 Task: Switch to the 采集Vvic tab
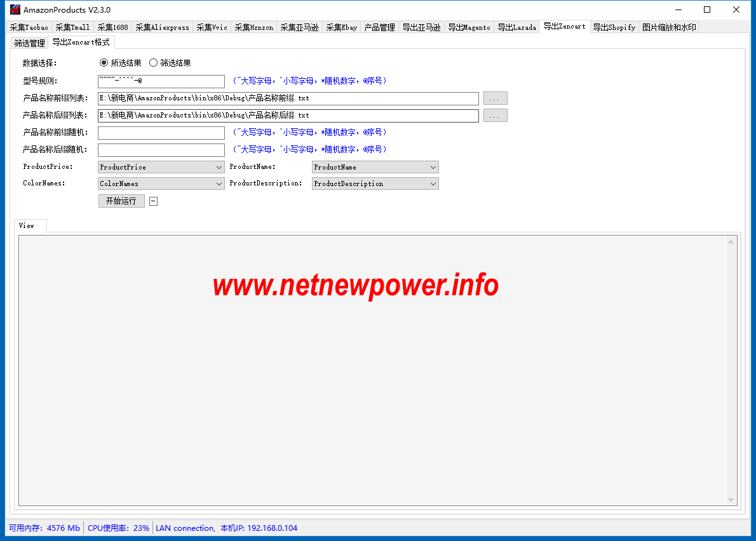coord(212,27)
